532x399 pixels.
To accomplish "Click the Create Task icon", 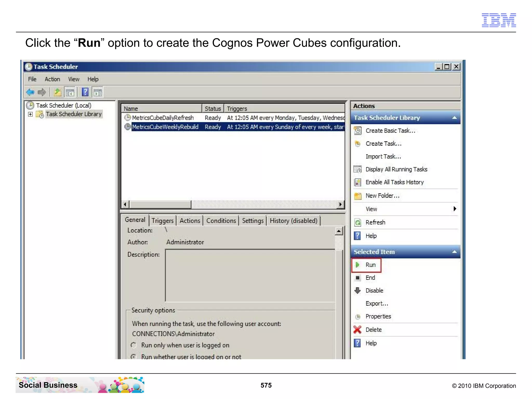I will [x=358, y=143].
